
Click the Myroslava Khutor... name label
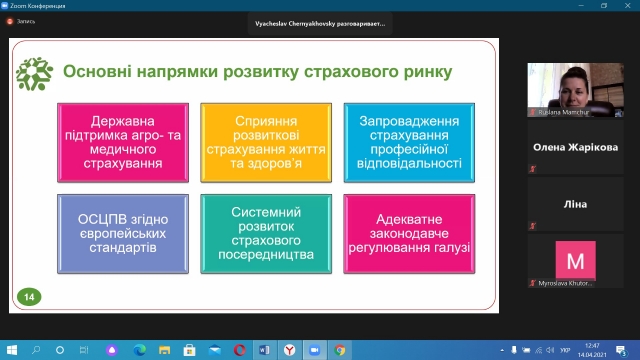pos(565,283)
